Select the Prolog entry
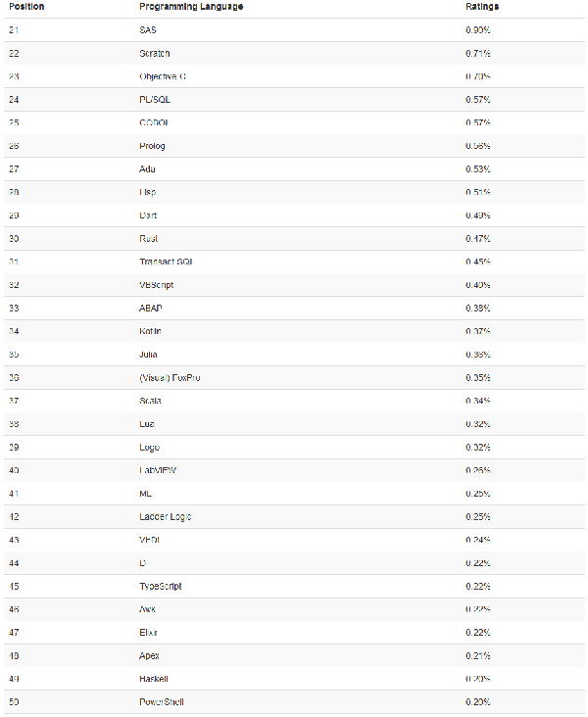The height and width of the screenshot is (717, 588). pos(153,146)
